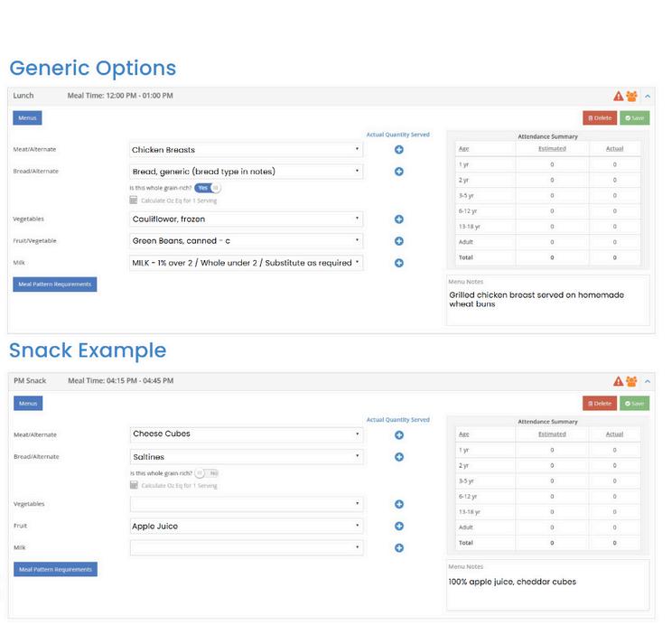Open Menus in the PM Snack section
672x625 pixels.
pos(28,403)
